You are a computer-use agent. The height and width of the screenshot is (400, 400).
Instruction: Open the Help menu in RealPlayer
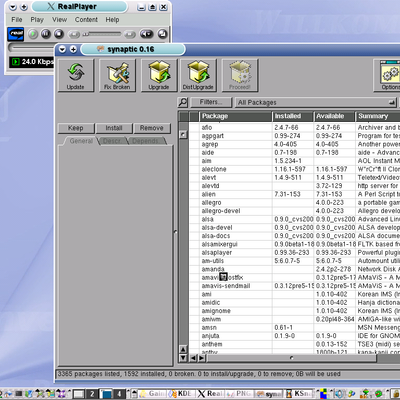point(112,20)
